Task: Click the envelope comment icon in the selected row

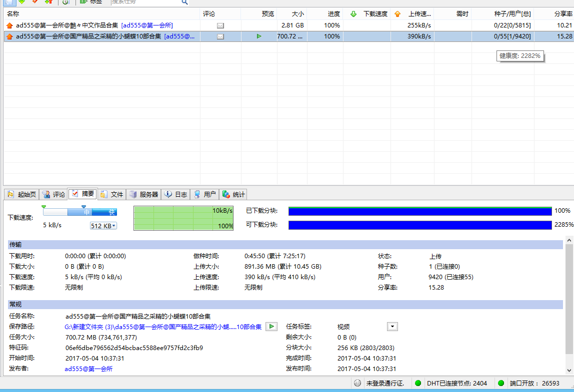Action: click(x=220, y=36)
